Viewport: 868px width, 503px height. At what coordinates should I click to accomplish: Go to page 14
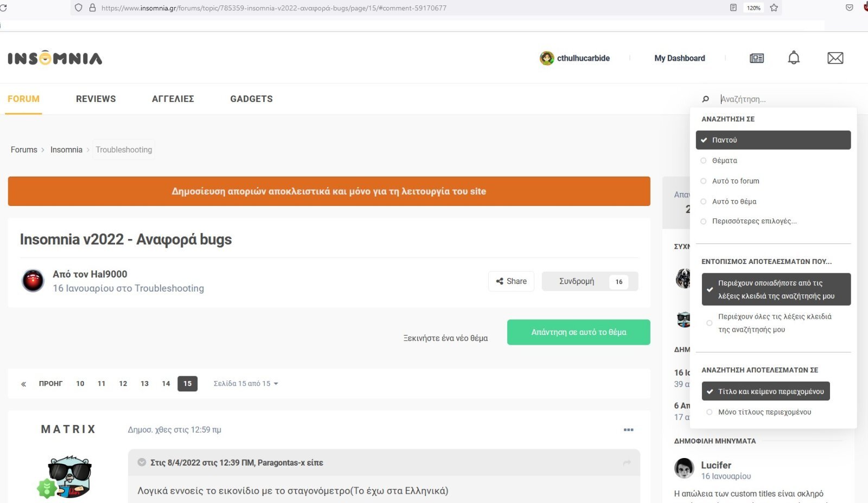[x=166, y=384]
